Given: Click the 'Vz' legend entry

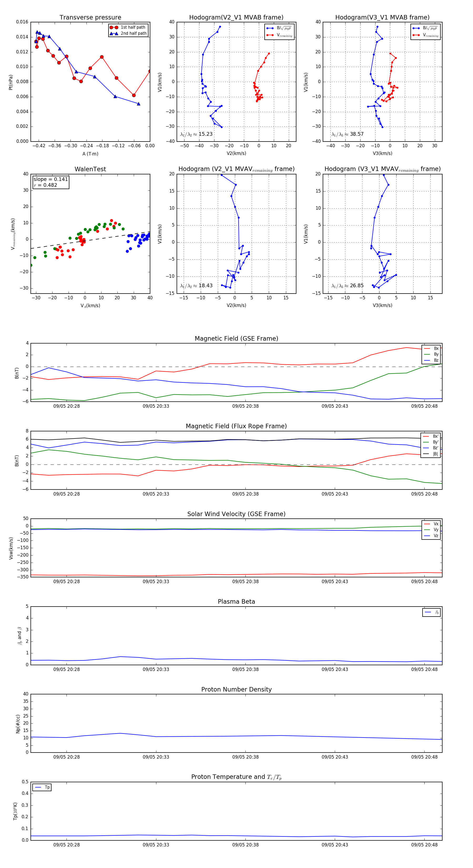Looking at the screenshot, I should [x=431, y=536].
